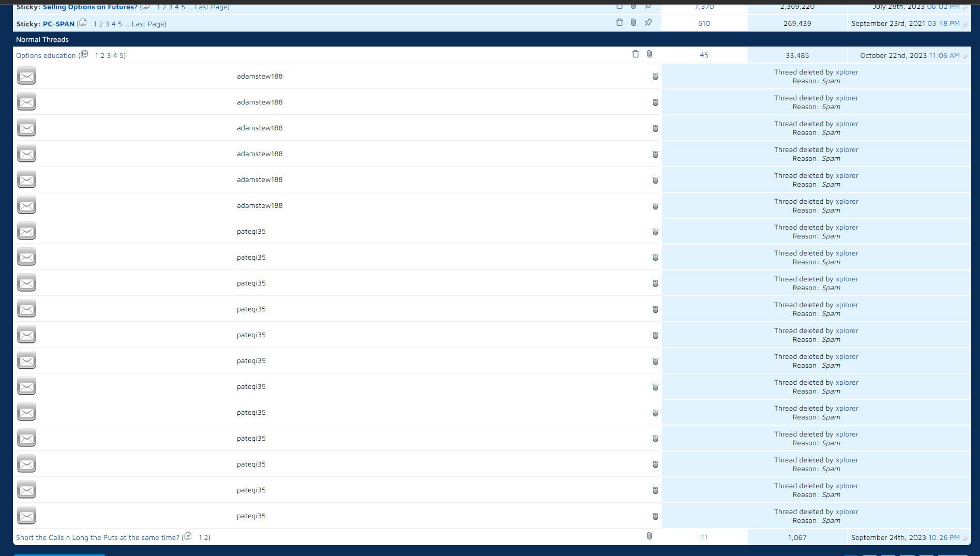The width and height of the screenshot is (980, 556).
Task: Open the sticky Selling Options on Futures? thread
Action: (90, 7)
